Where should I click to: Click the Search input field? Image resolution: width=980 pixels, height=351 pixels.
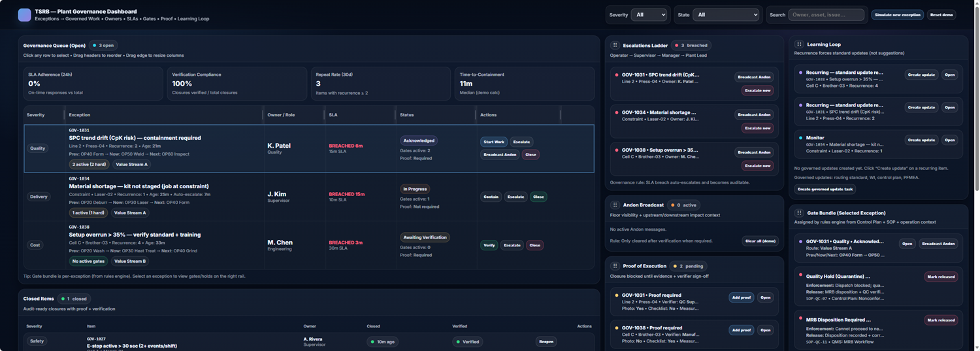point(826,14)
